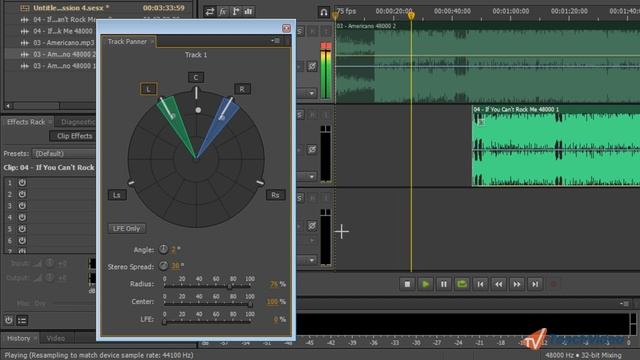Toggle the main rack power button at the bottom
This screenshot has width=640, height=360.
[x=8, y=321]
